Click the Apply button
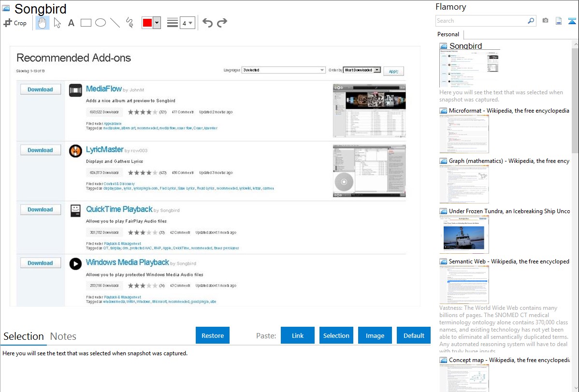This screenshot has width=579, height=392. click(393, 71)
